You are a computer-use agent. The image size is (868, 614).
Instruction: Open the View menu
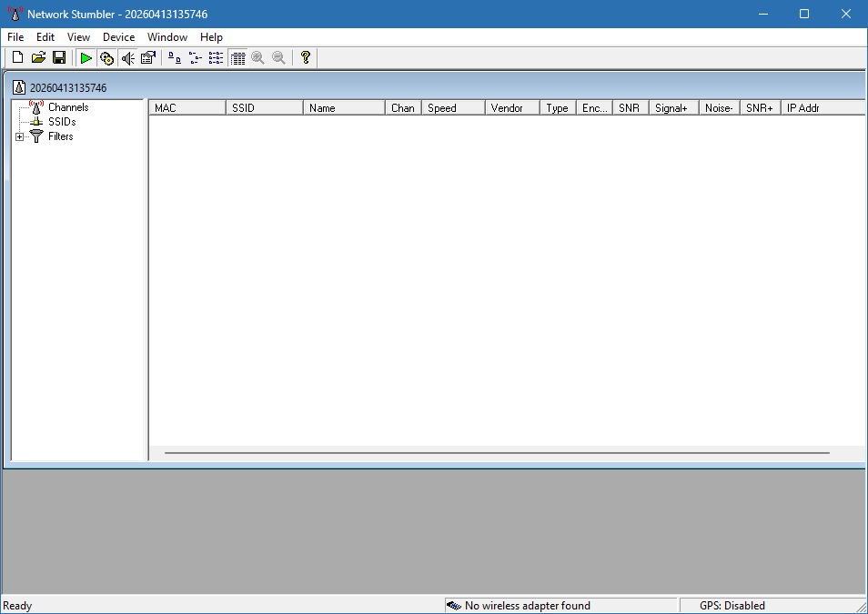click(x=78, y=37)
